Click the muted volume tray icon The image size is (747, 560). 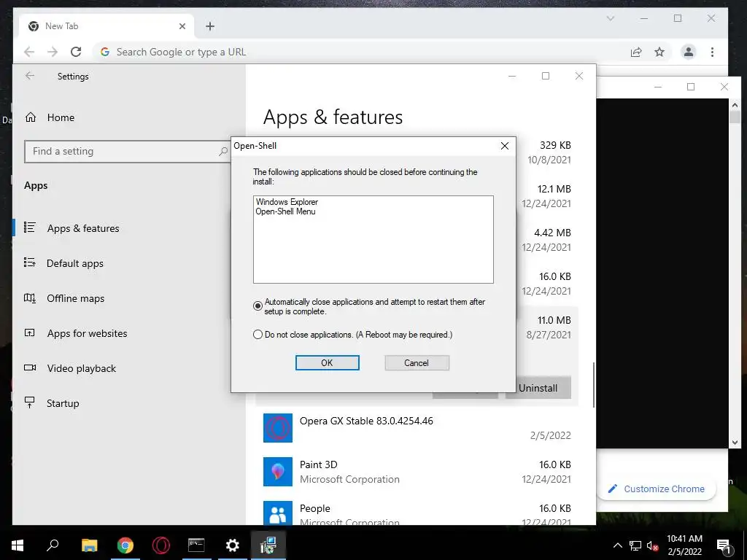(x=652, y=545)
